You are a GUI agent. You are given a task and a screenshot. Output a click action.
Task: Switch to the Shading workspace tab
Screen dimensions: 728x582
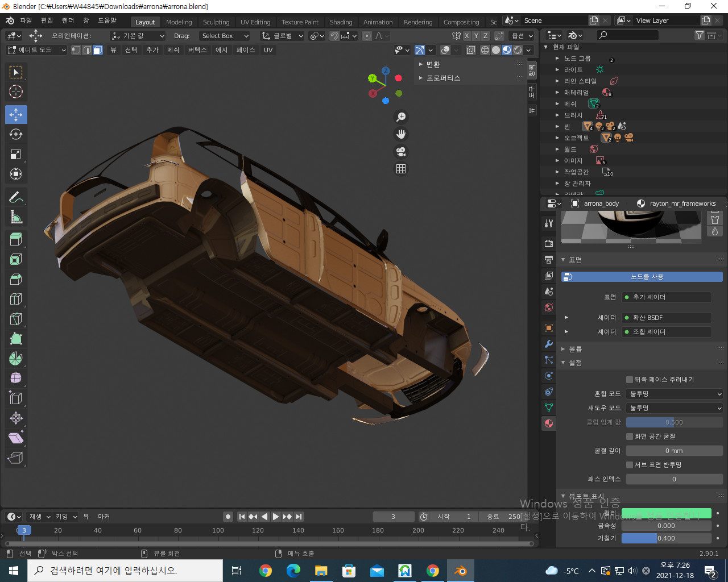341,22
